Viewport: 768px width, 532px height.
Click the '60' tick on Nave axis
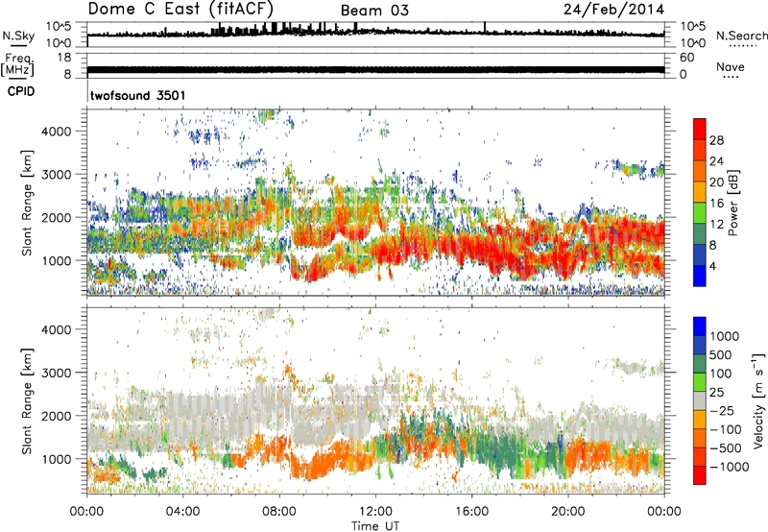click(x=686, y=58)
